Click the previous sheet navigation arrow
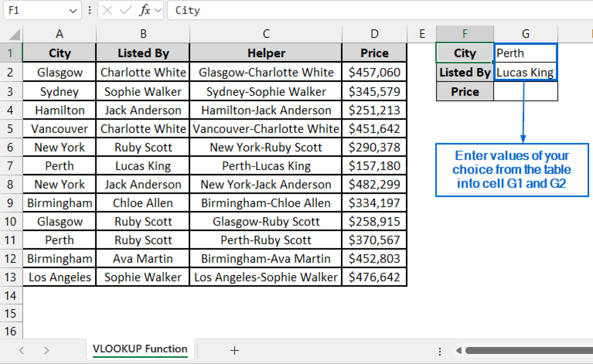 (21, 350)
